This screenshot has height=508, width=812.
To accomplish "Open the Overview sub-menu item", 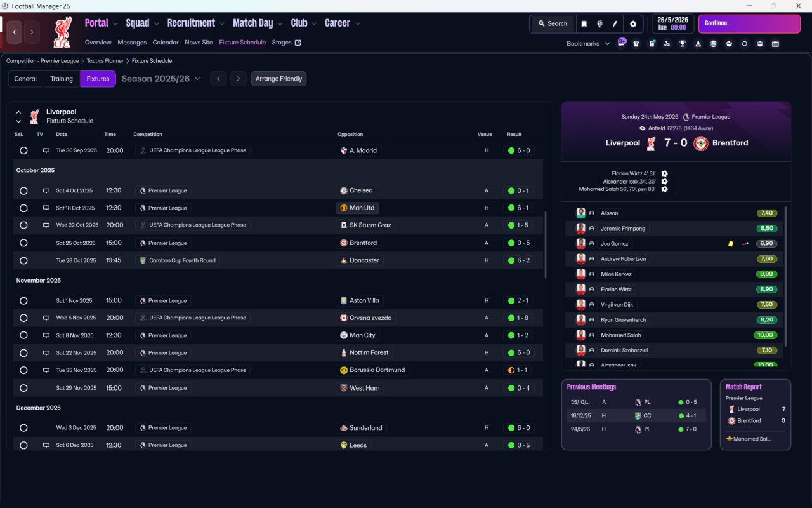I will coord(98,43).
